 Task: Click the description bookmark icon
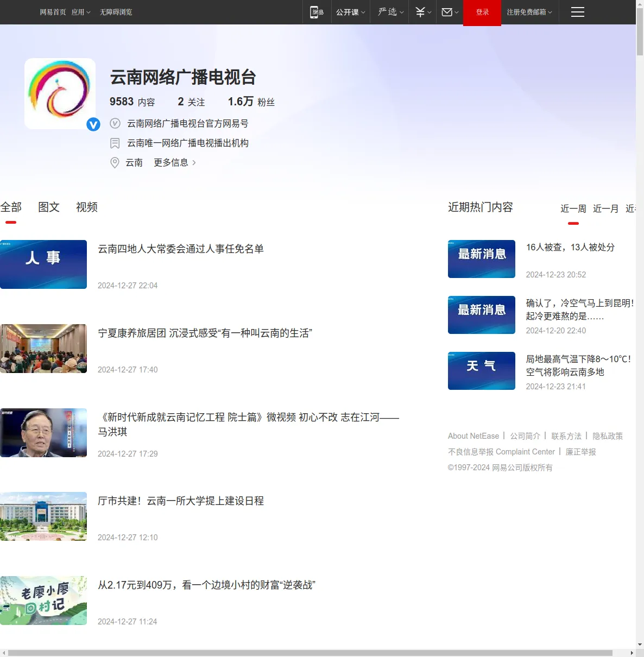pyautogui.click(x=115, y=143)
